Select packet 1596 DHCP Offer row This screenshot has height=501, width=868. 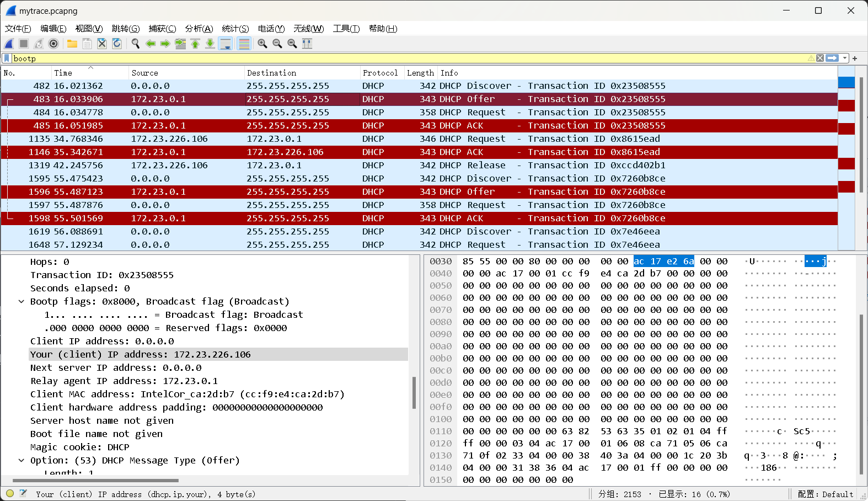coord(419,192)
